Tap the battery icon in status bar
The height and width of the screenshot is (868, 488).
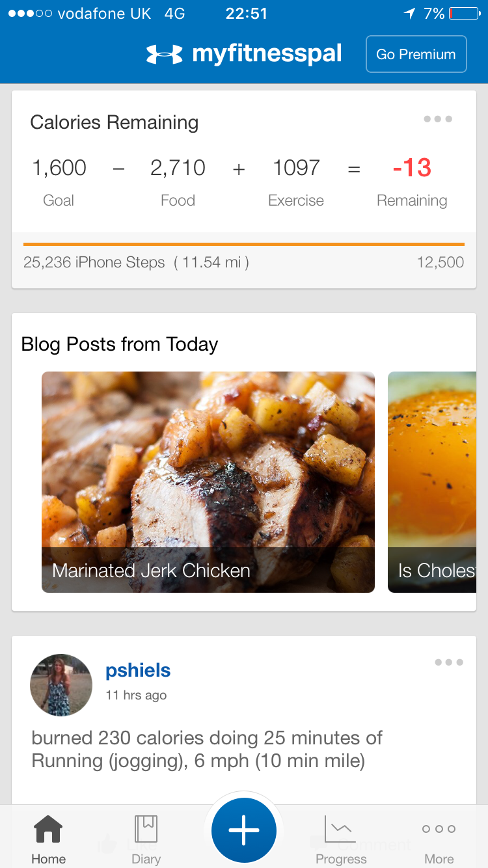tap(464, 14)
